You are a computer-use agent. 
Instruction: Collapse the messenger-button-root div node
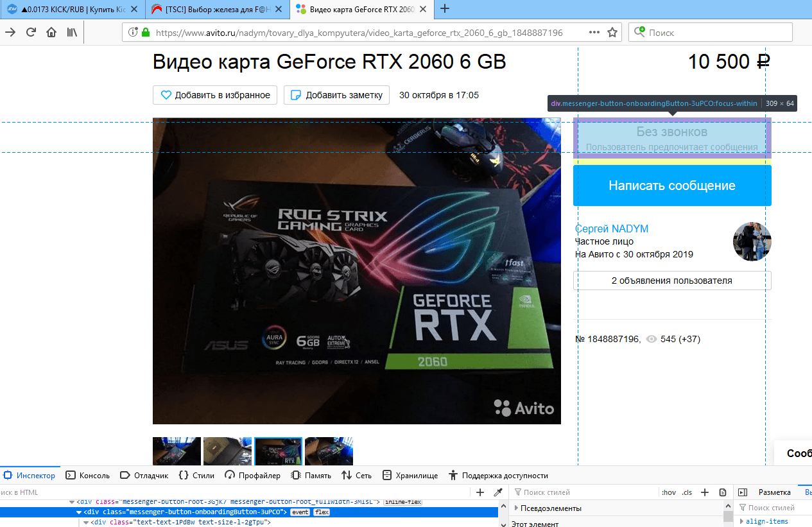(x=73, y=502)
